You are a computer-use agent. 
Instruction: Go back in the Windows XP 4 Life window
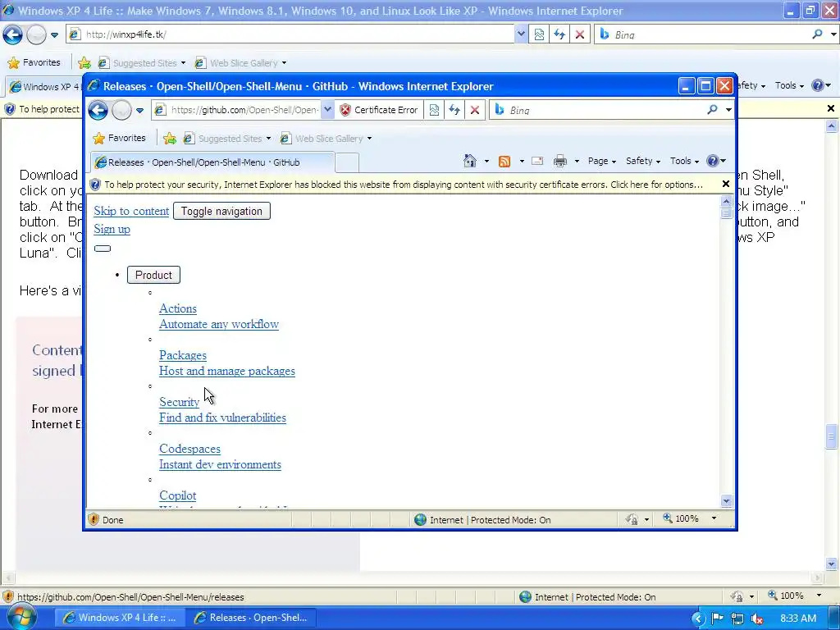coord(12,34)
